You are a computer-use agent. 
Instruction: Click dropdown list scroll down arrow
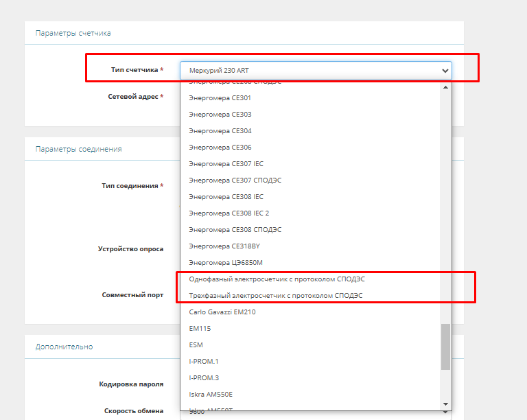coord(445,404)
